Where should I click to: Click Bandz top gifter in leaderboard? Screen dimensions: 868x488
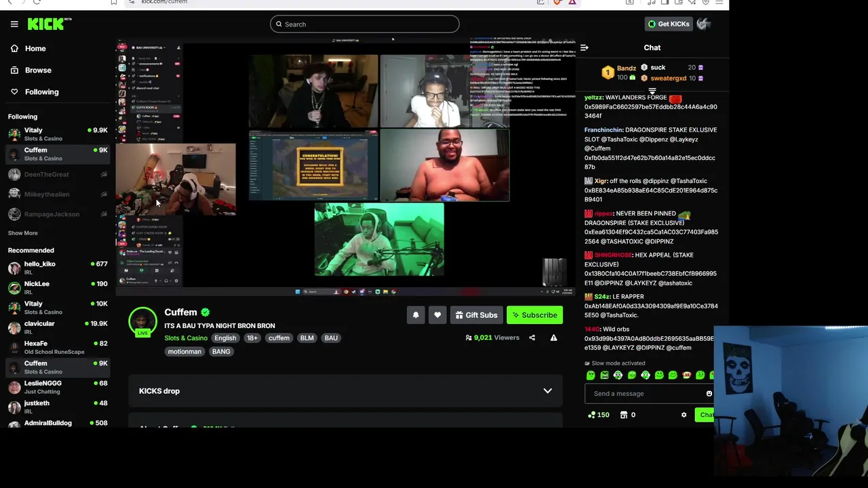tap(620, 73)
